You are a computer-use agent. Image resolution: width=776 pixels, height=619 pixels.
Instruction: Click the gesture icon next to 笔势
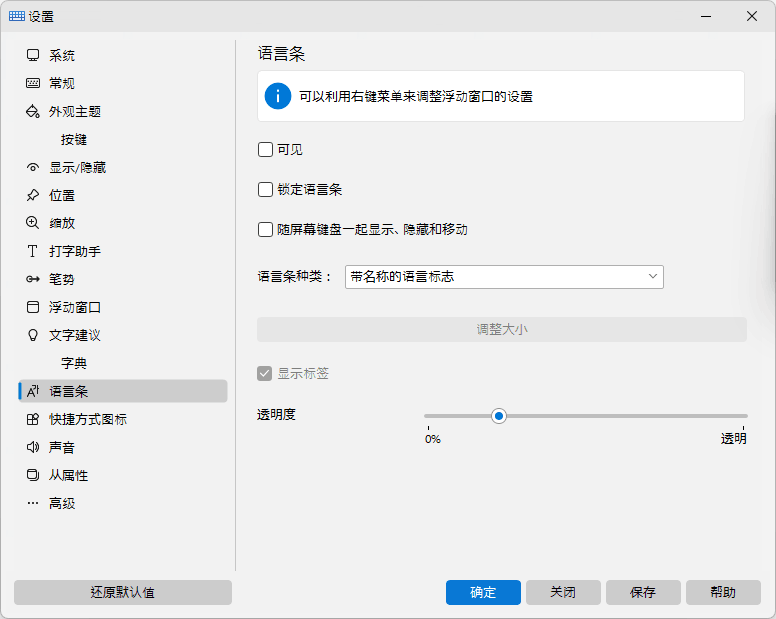pos(33,279)
